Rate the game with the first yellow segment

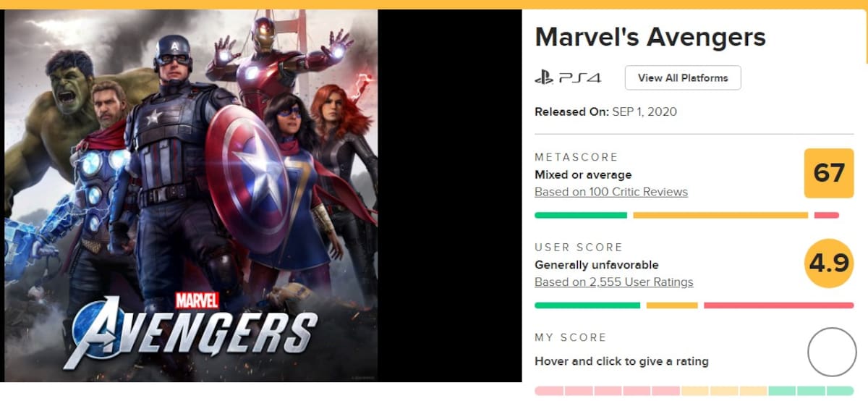pos(695,391)
